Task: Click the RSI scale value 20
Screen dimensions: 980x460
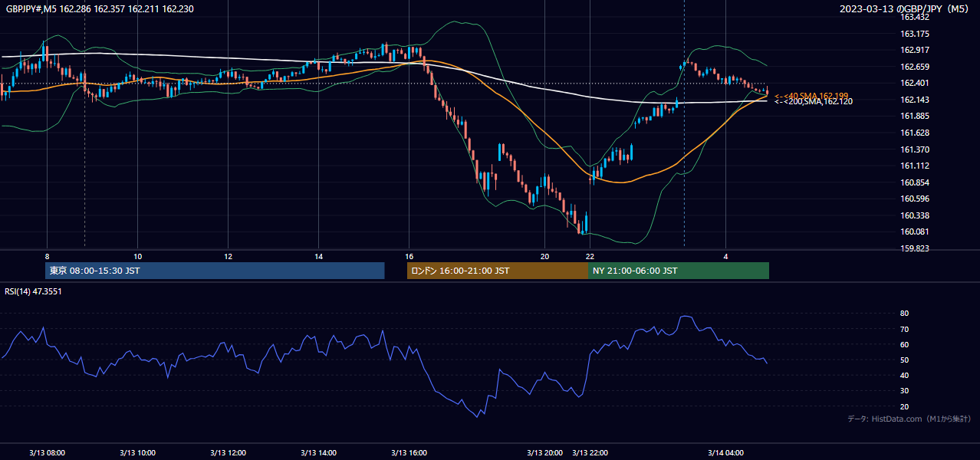Action: (x=904, y=406)
